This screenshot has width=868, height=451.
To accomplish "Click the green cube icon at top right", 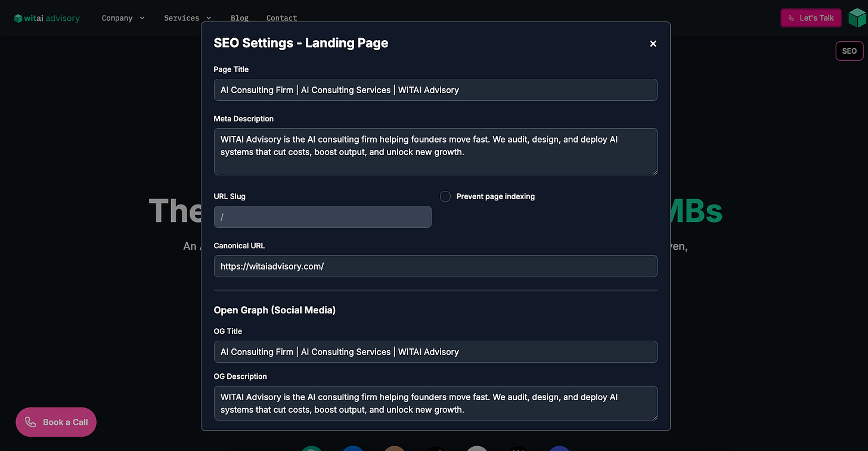I will [857, 18].
